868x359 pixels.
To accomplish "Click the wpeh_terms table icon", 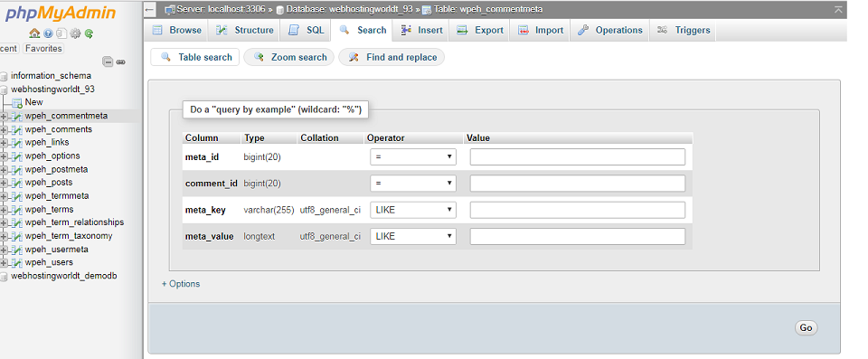I will click(x=17, y=210).
